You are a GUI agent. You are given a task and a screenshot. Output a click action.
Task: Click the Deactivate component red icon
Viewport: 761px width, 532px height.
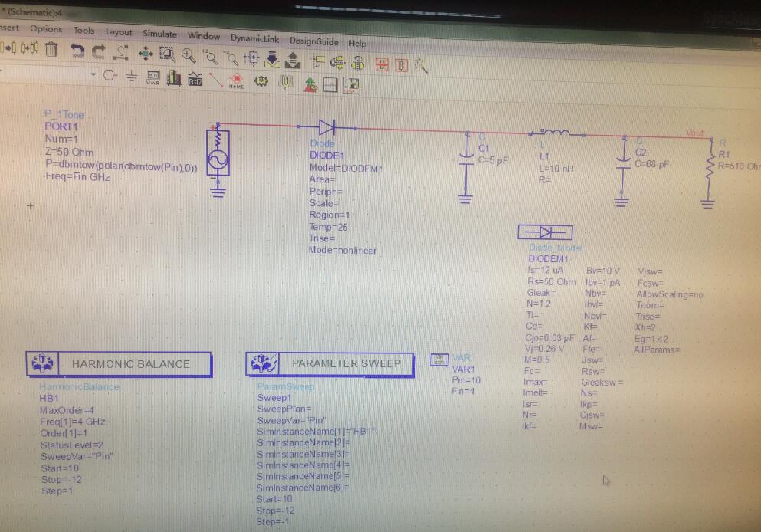[x=382, y=64]
